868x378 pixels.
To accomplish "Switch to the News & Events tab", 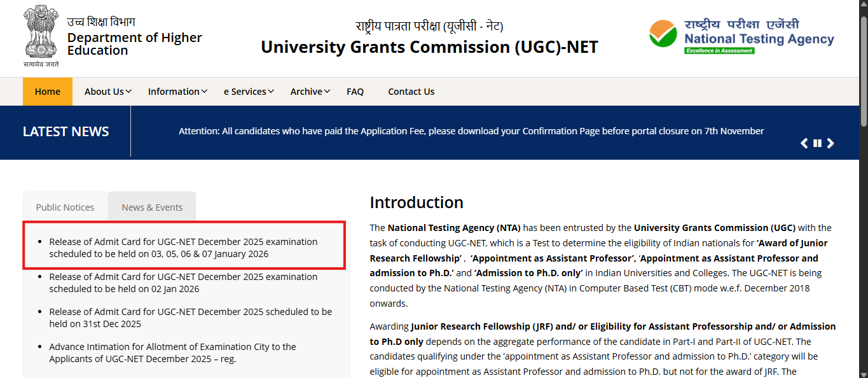I will coord(152,207).
